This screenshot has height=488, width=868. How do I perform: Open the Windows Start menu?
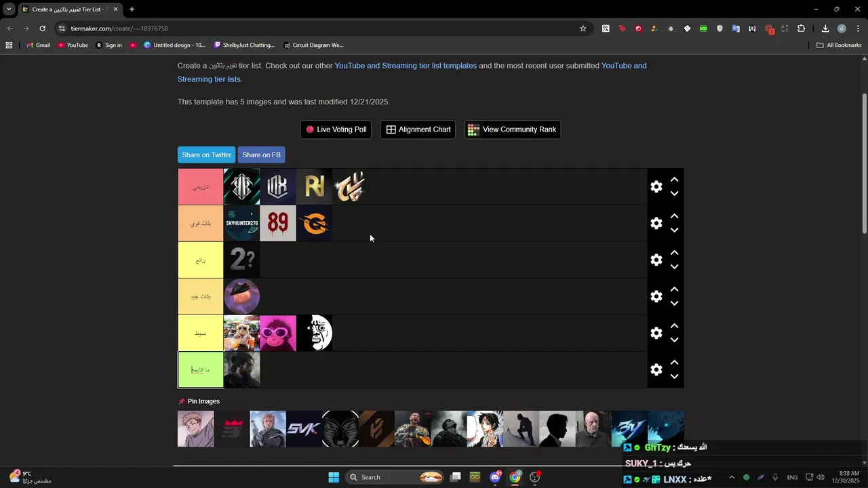pos(334,477)
